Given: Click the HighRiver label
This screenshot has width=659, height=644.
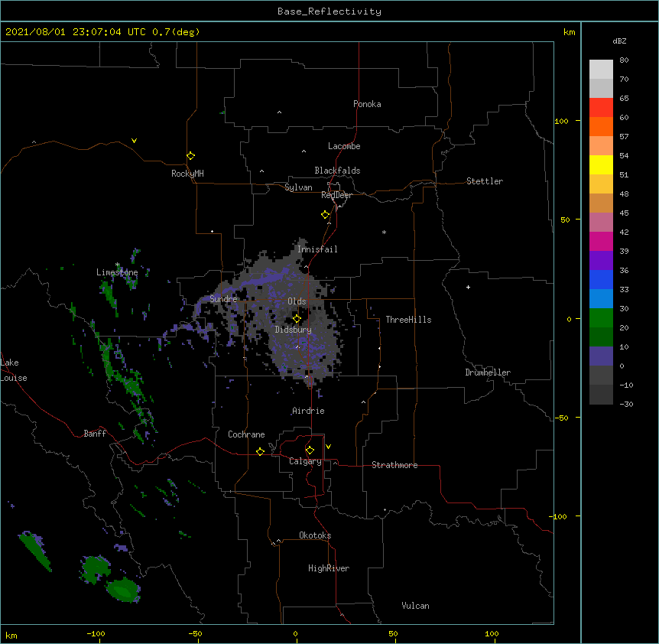Looking at the screenshot, I should [x=329, y=568].
